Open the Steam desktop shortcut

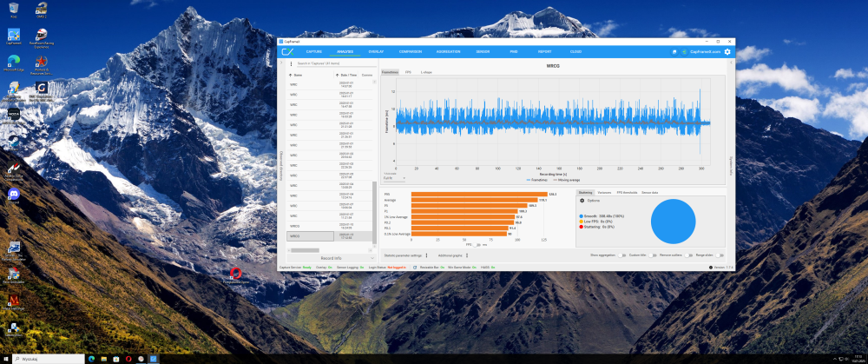14,143
